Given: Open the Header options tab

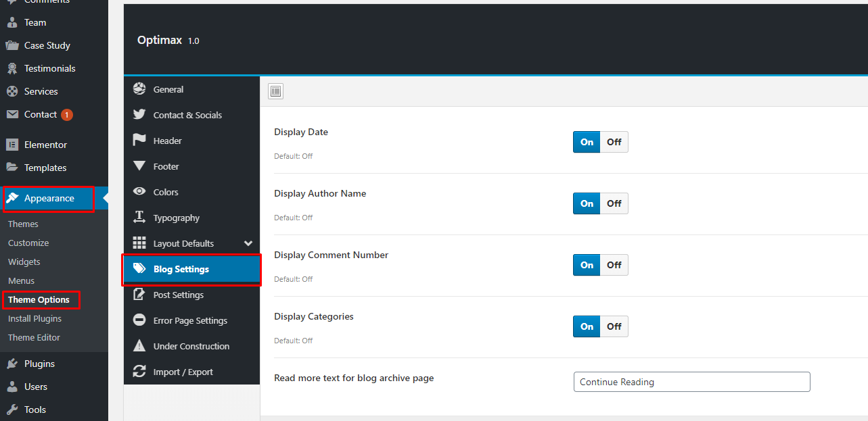Looking at the screenshot, I should [192, 141].
